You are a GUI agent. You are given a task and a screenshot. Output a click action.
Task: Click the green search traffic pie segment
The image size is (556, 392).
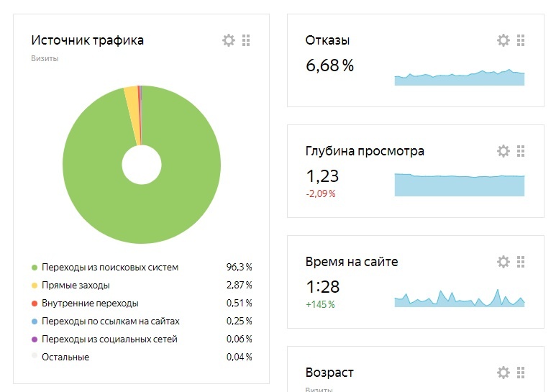click(142, 213)
